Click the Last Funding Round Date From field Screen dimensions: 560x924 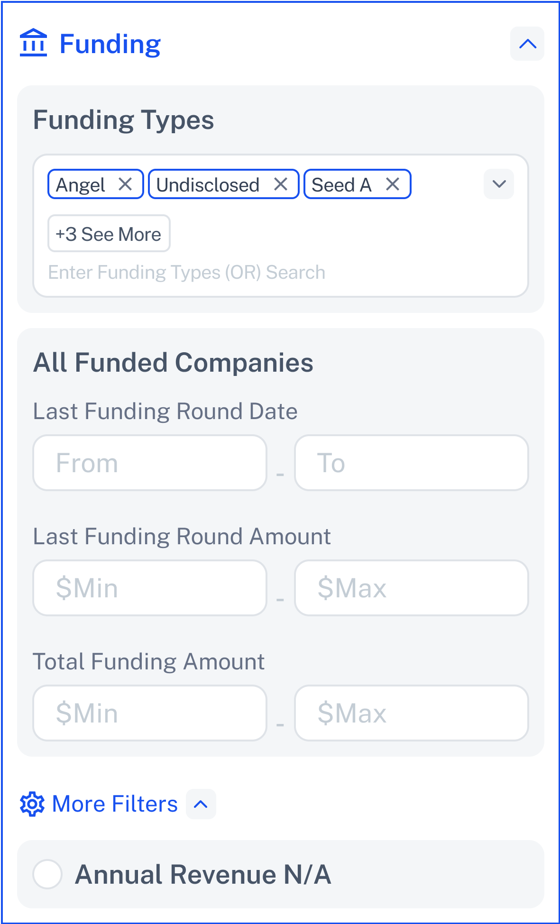(150, 463)
